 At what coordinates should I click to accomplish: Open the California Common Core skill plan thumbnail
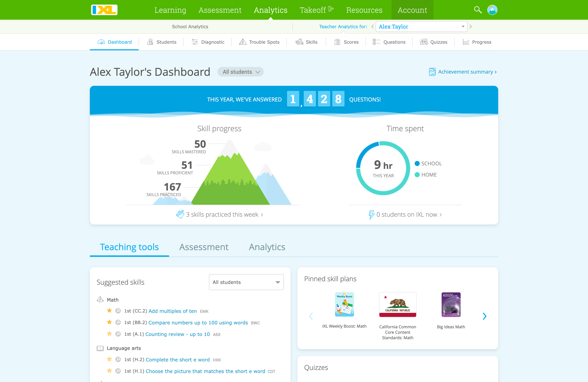pyautogui.click(x=397, y=305)
